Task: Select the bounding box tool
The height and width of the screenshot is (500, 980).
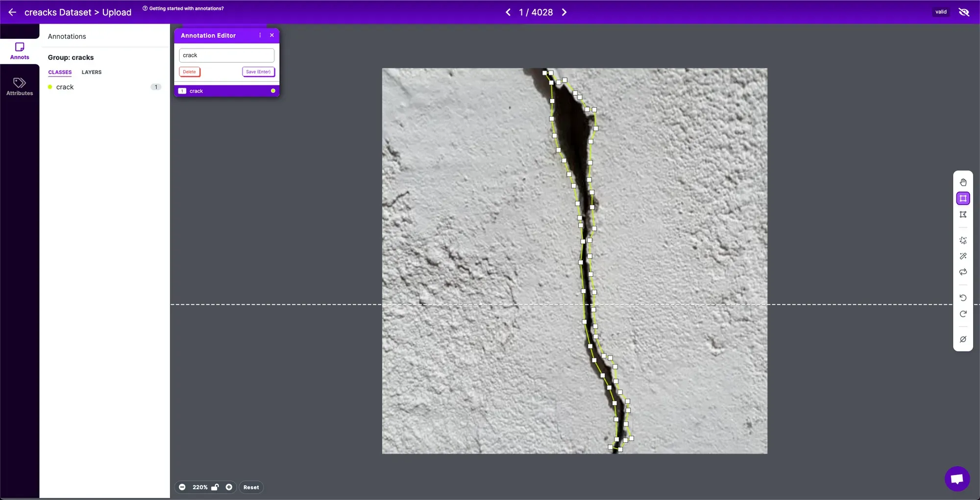Action: pyautogui.click(x=963, y=199)
